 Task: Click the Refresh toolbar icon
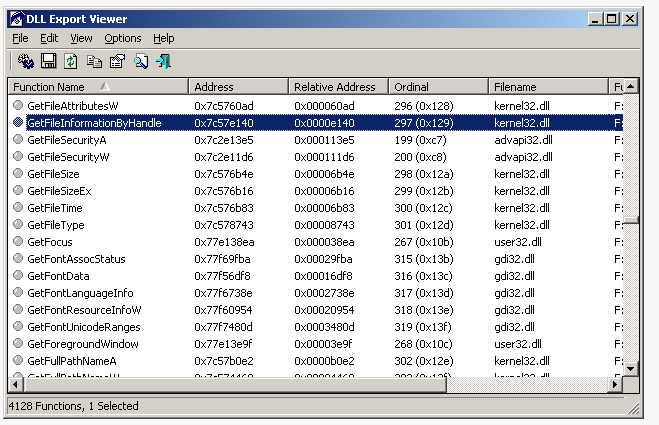pyautogui.click(x=71, y=61)
